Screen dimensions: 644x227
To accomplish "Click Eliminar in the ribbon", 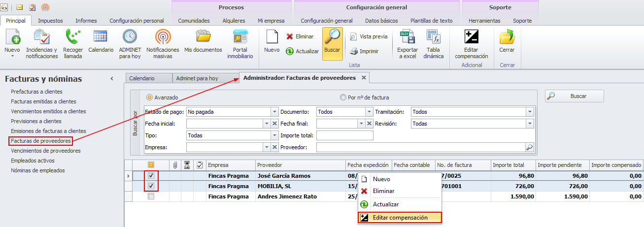I will click(x=300, y=36).
